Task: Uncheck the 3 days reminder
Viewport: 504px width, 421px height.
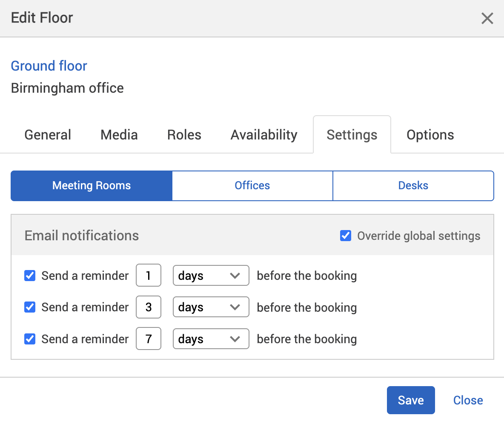Action: (29, 307)
